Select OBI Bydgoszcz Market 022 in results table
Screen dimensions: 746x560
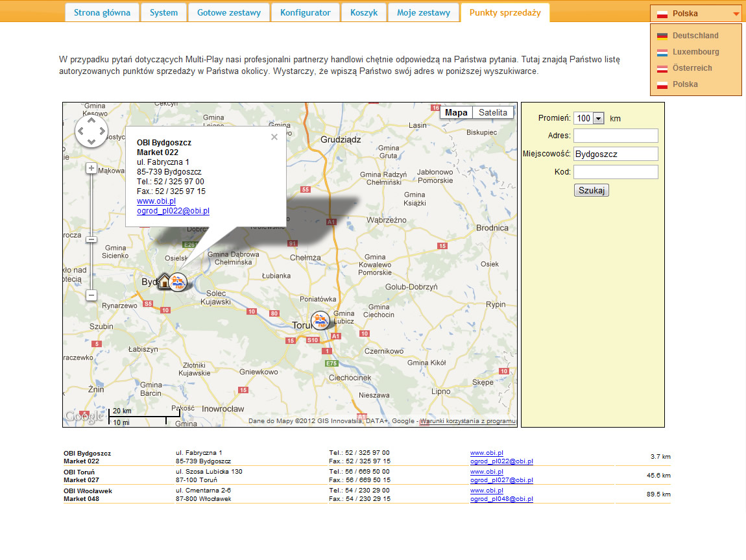click(x=87, y=457)
